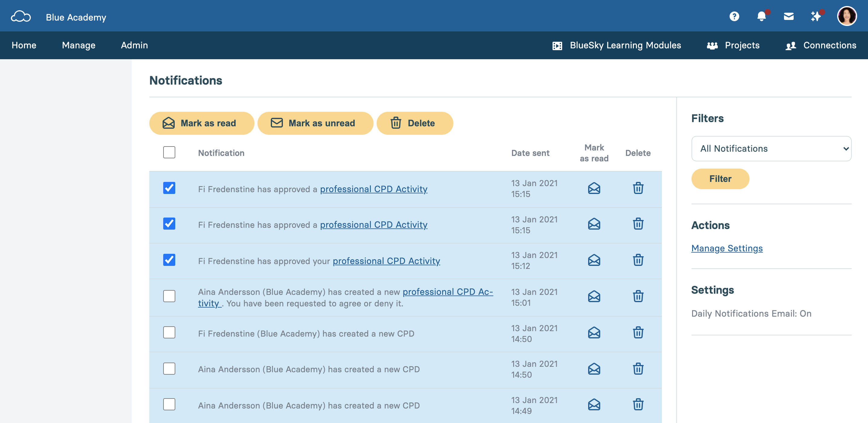Click the Blue Academy cloud logo

point(21,17)
